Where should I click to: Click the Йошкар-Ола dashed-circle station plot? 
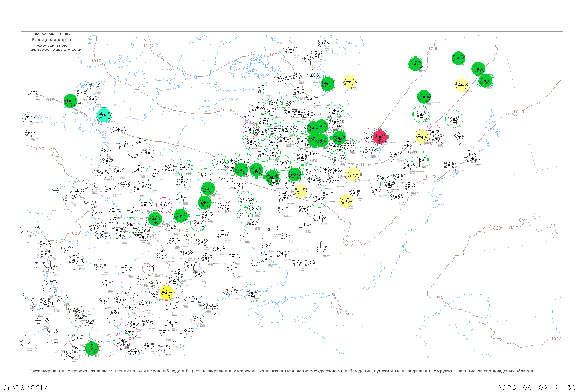420,160
